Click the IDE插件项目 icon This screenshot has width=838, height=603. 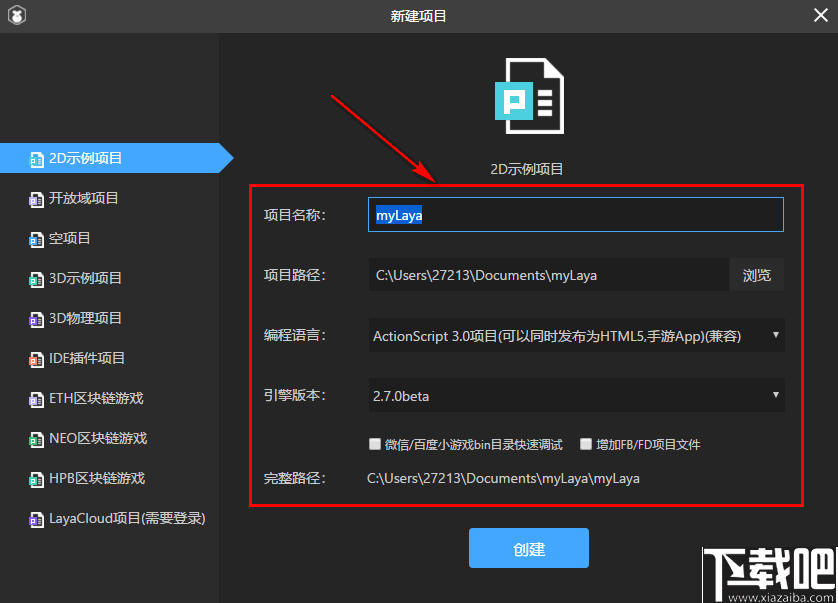tap(35, 358)
